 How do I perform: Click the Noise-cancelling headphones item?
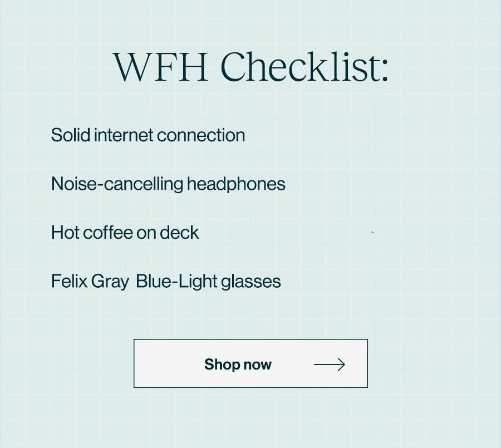(x=168, y=184)
